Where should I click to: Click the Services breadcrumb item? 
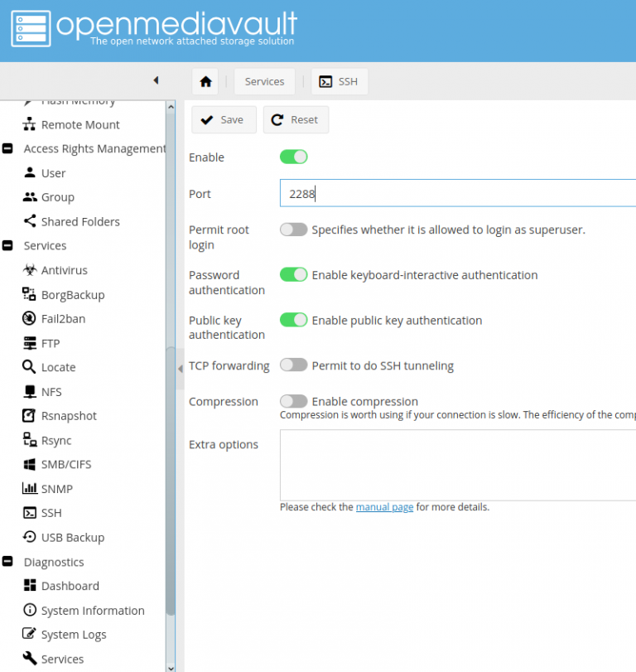[264, 81]
